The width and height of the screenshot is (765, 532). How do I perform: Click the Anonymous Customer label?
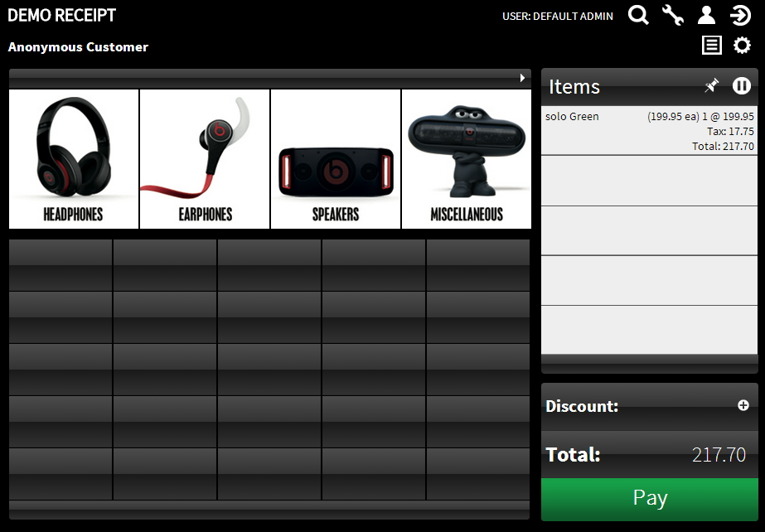78,47
